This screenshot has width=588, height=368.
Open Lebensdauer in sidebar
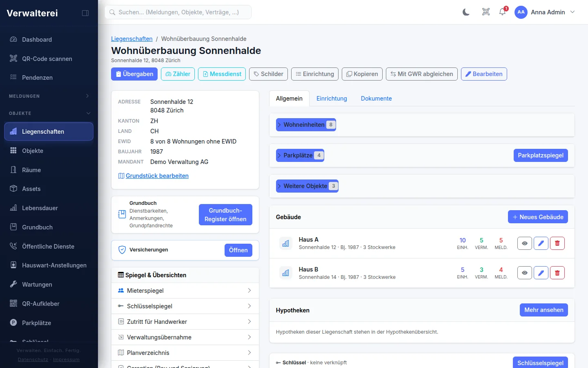tap(49, 208)
